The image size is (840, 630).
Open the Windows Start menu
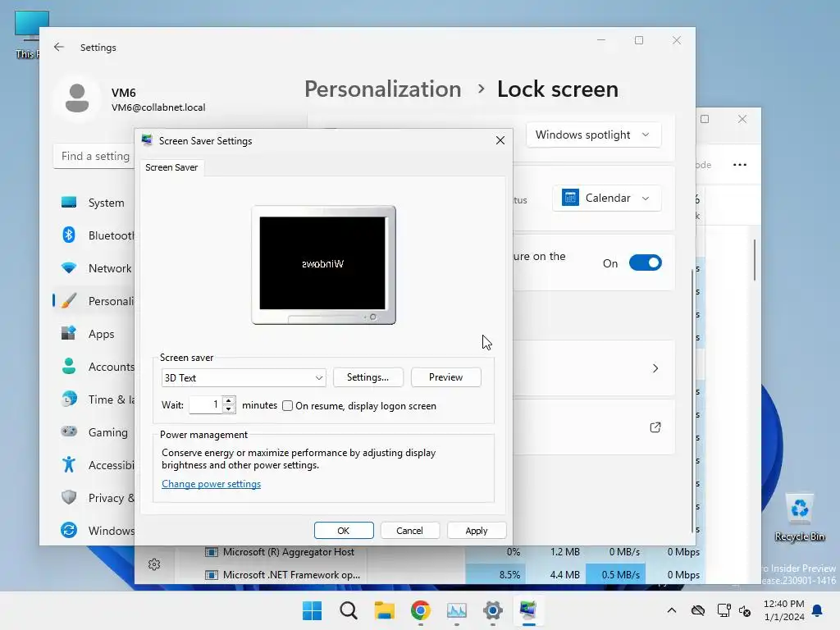click(x=312, y=610)
